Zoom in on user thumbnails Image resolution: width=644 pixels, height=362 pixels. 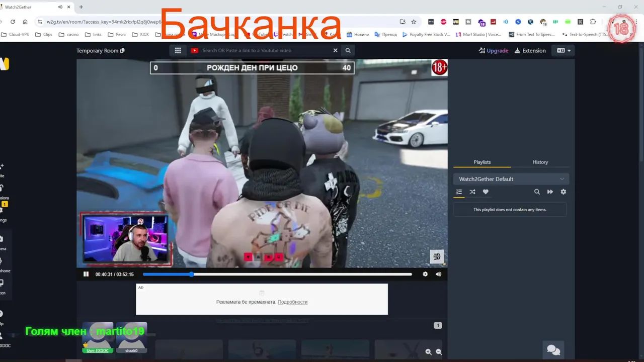click(x=428, y=352)
